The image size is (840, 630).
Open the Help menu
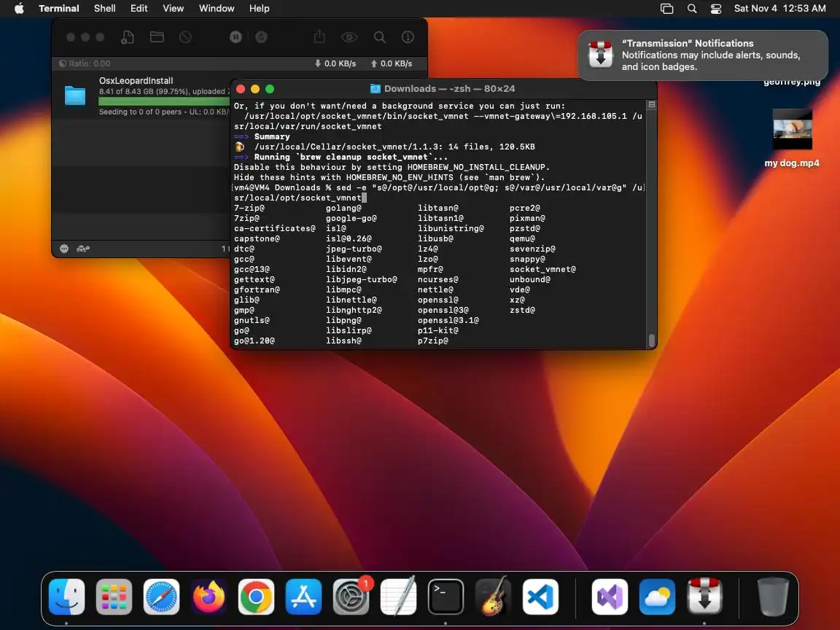click(260, 9)
